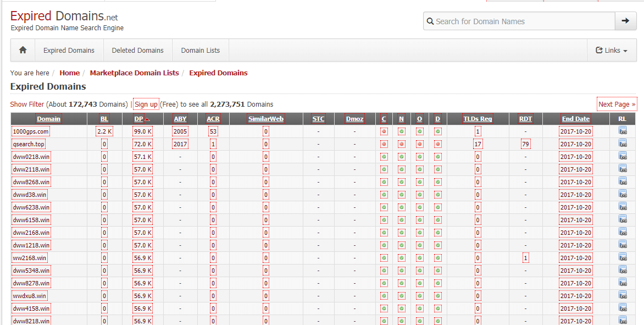
Task: Open the Expired Domains tab
Action: [69, 50]
